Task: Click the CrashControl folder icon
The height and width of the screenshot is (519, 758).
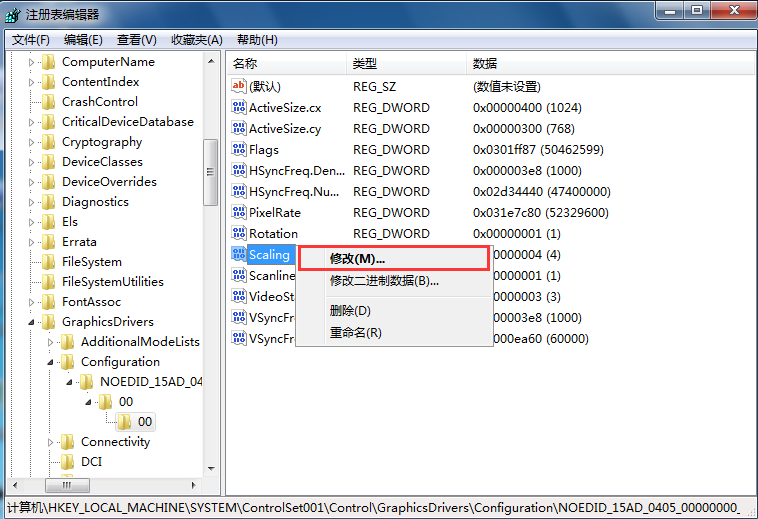Action: pyautogui.click(x=48, y=102)
